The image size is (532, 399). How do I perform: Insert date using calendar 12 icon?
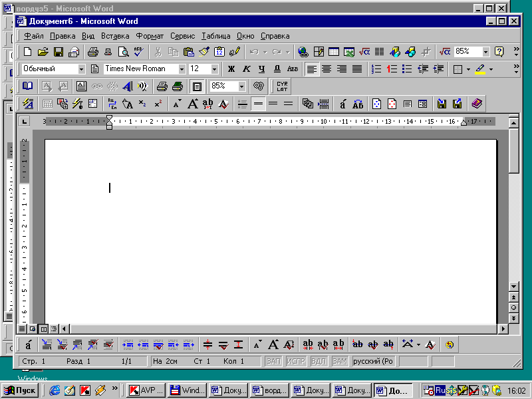click(219, 52)
